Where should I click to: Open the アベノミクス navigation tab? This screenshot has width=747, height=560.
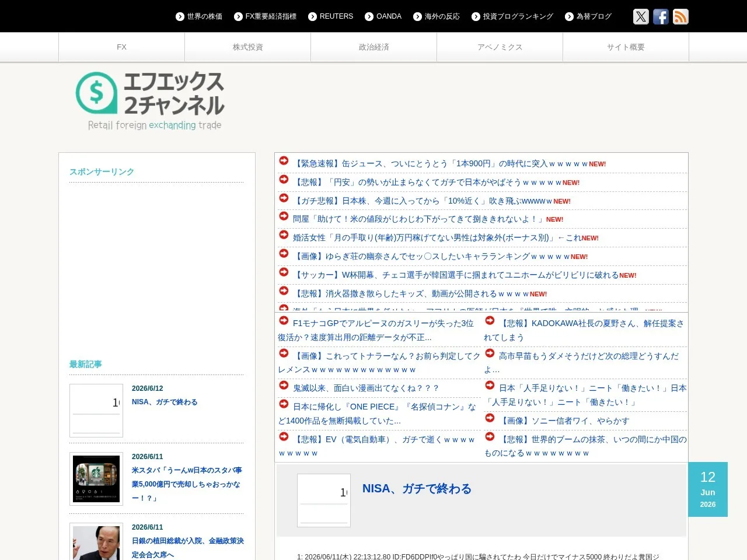point(500,47)
